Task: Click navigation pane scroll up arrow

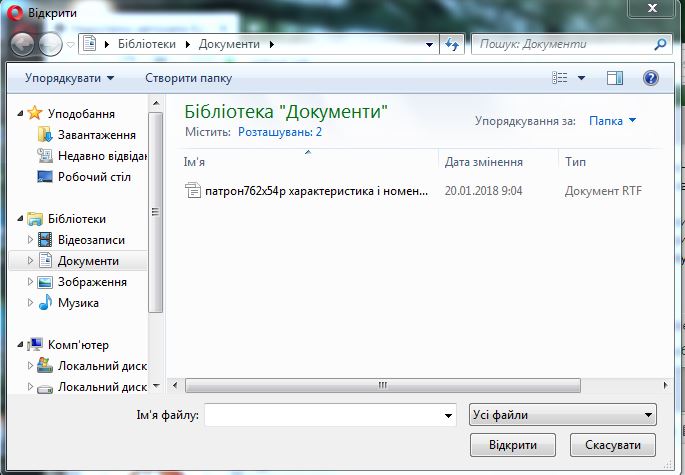Action: click(156, 104)
